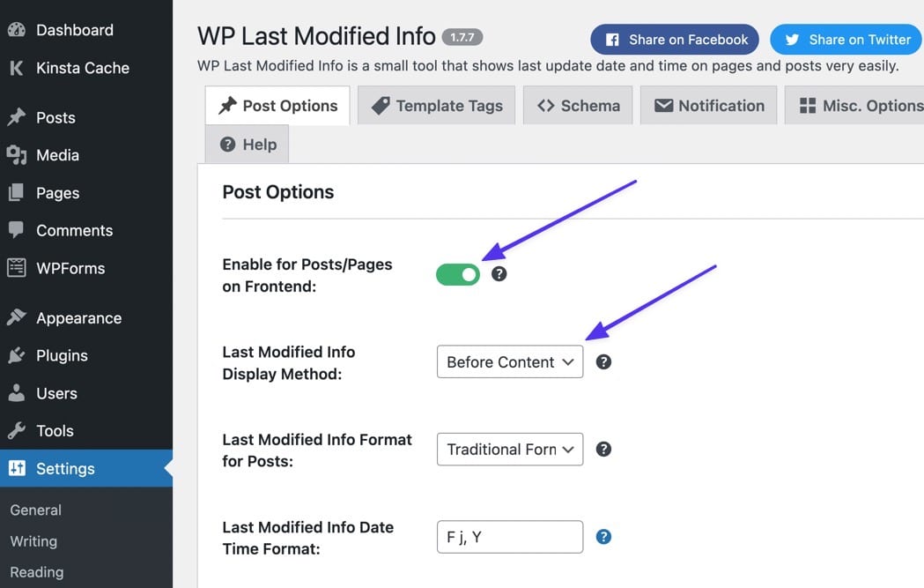
Task: Toggle Enable for Posts/Pages on Frontend
Action: (x=457, y=274)
